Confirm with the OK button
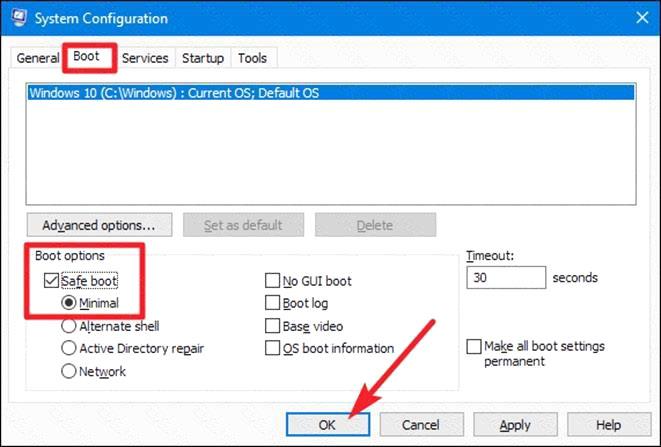This screenshot has height=447, width=661. coord(328,425)
